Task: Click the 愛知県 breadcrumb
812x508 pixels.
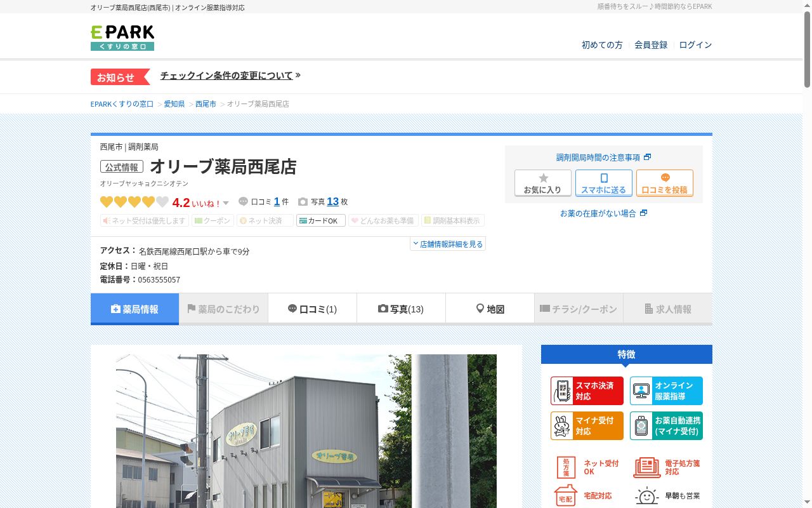Action: [x=174, y=104]
